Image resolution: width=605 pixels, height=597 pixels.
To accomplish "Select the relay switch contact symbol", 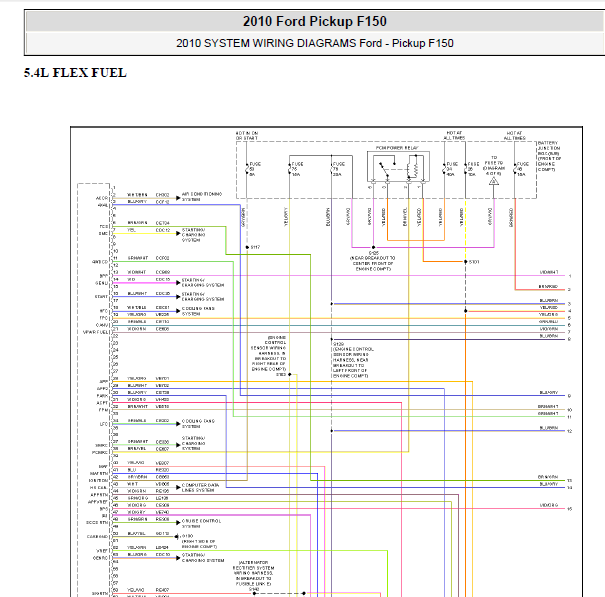I will pos(384,170).
